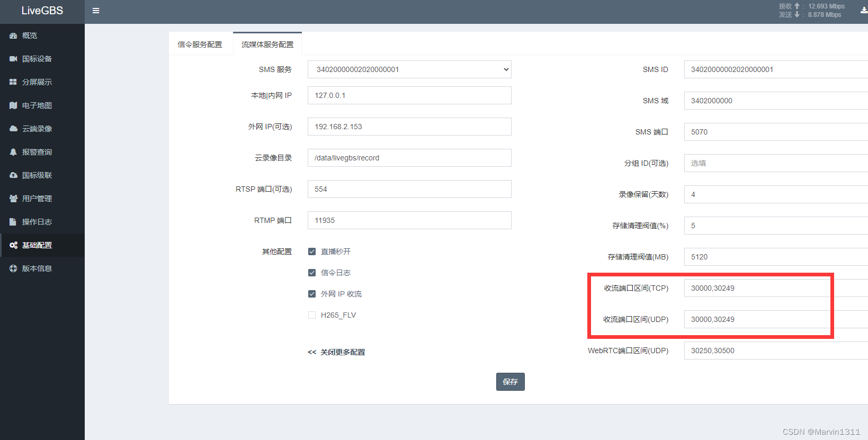868x440 pixels.
Task: Click 录像保留(天数) input field
Action: coord(776,194)
